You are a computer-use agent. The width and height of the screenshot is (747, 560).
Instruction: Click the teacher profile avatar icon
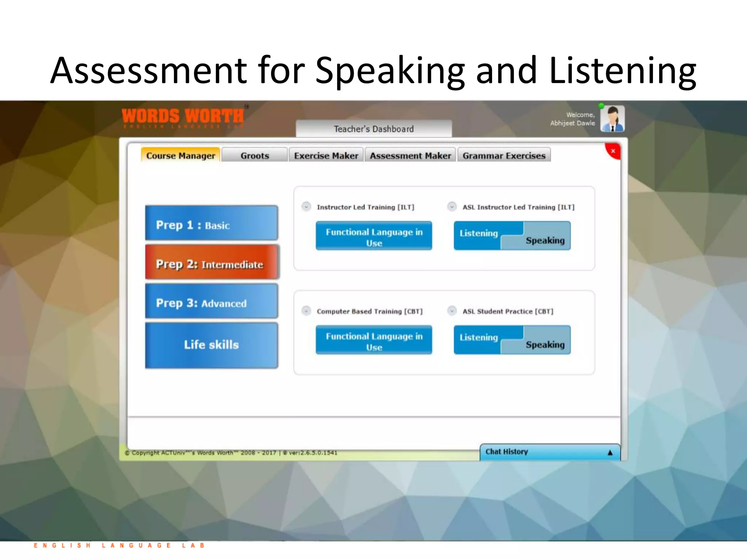612,119
